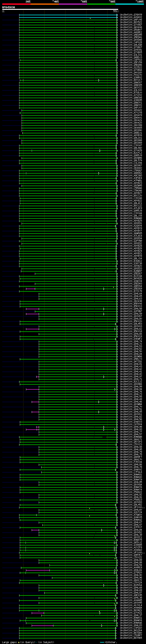Select hit label UniRef100_B1MVG4
This screenshot has height=644, width=146.
point(131,585)
